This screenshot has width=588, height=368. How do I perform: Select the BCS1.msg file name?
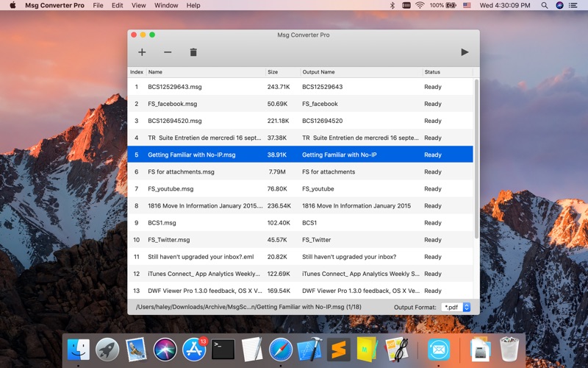pos(162,223)
